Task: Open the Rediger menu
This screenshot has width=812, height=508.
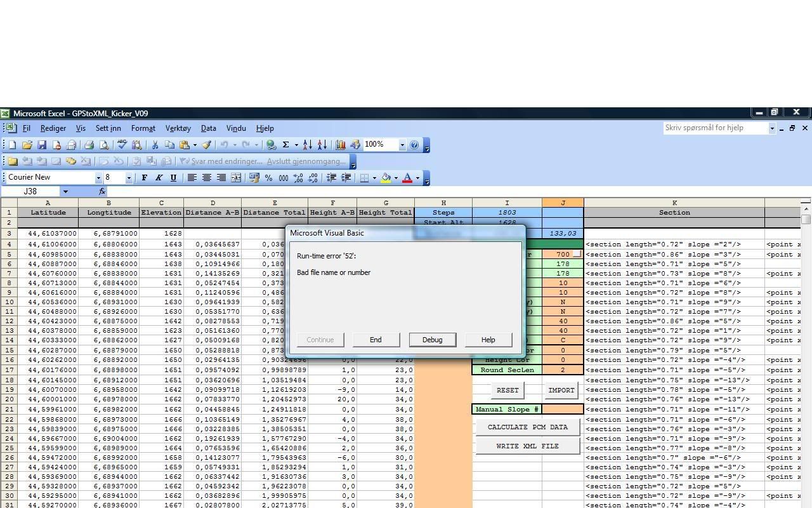Action: (x=53, y=128)
